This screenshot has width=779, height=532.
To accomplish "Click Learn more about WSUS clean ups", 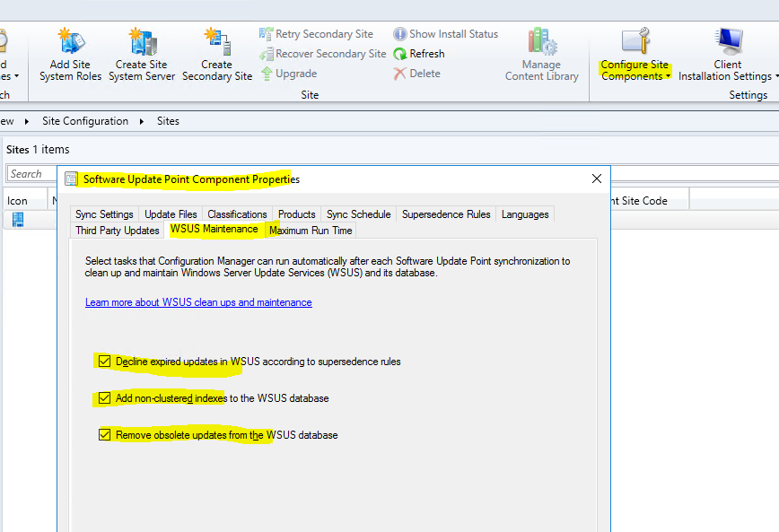I will 197,302.
